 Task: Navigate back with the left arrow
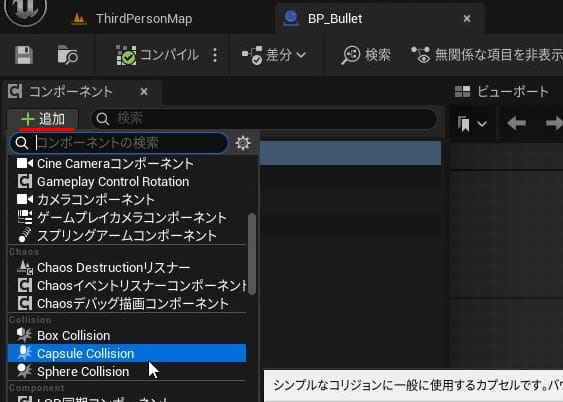point(516,124)
